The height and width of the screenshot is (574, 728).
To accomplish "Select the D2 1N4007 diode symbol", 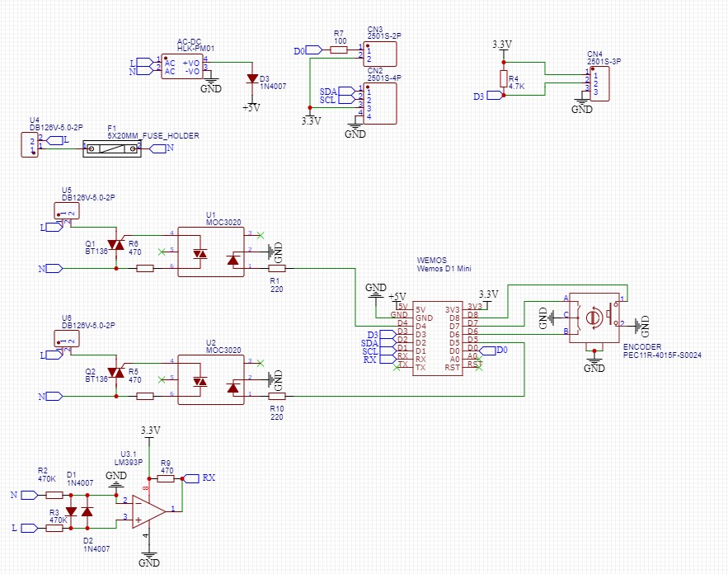I will [87, 511].
